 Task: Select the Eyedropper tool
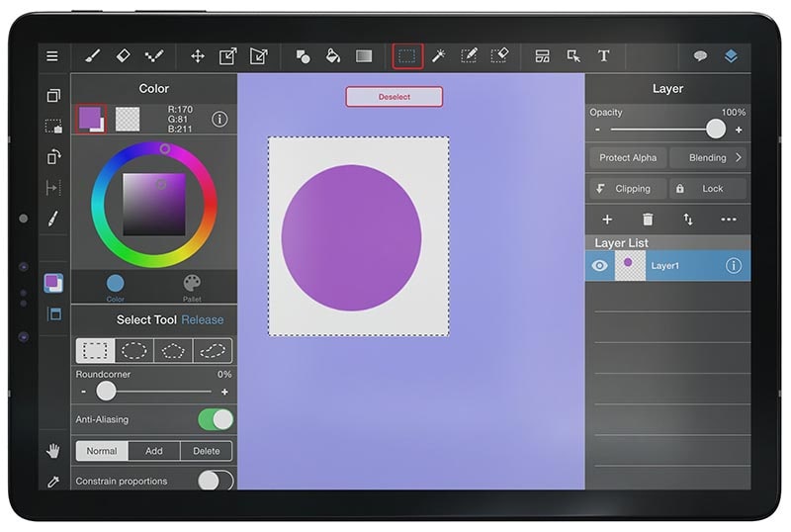(x=53, y=482)
